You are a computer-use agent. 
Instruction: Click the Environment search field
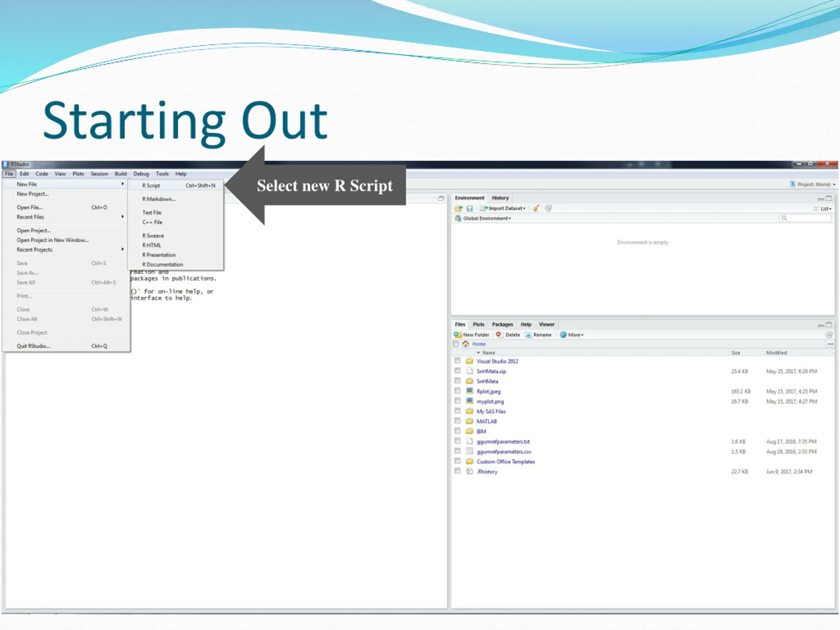click(x=805, y=218)
